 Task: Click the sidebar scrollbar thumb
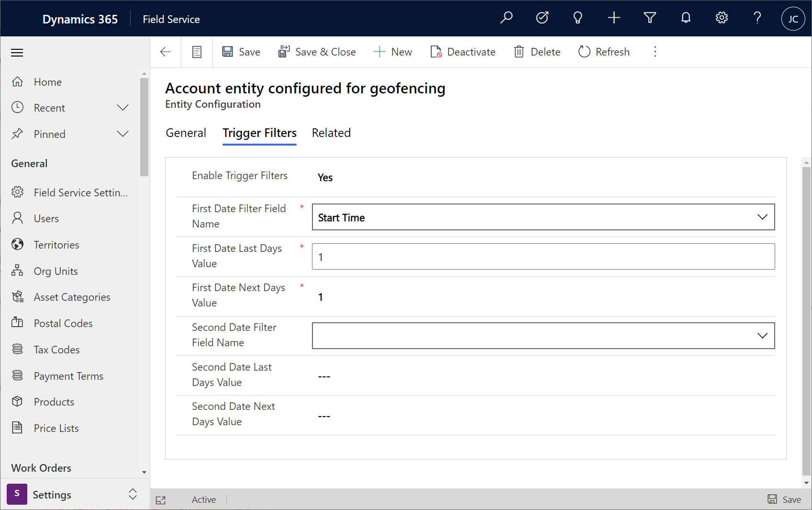point(144,127)
